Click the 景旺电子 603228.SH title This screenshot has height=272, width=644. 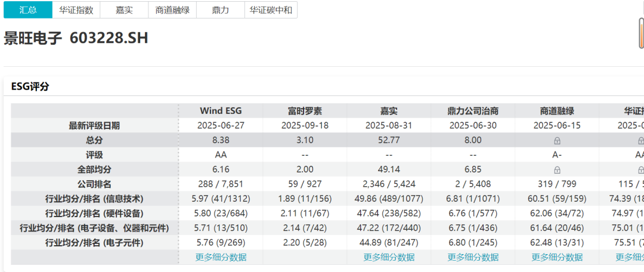pyautogui.click(x=76, y=38)
